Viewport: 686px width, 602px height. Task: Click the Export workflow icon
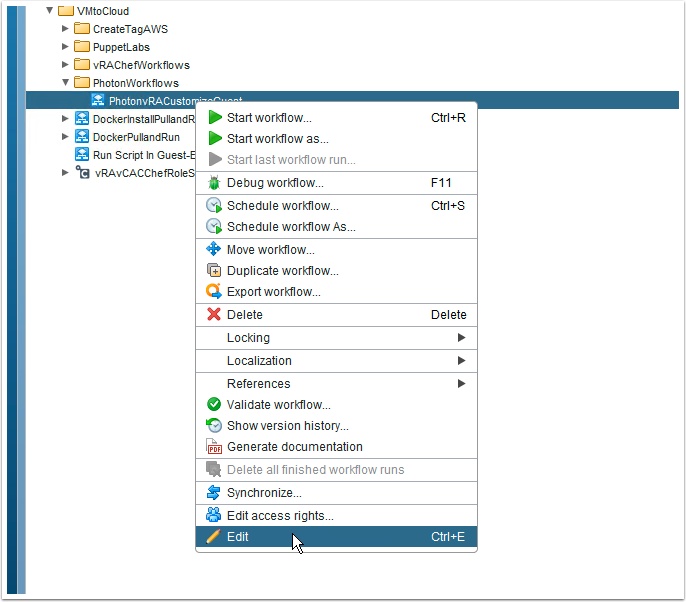(x=214, y=292)
